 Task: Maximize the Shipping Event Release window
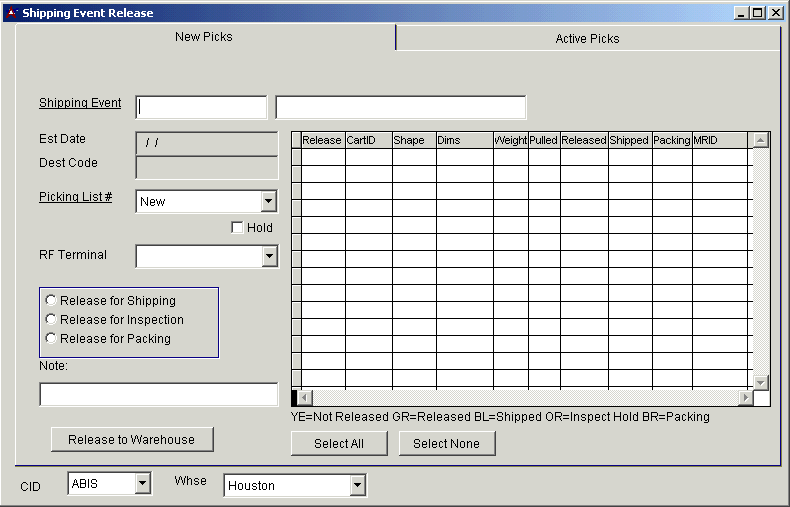point(758,13)
